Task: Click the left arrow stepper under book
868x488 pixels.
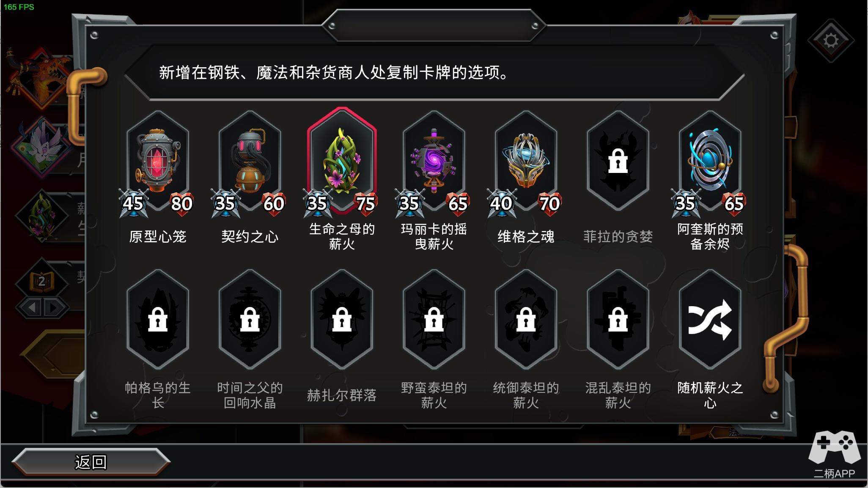Action: click(31, 307)
